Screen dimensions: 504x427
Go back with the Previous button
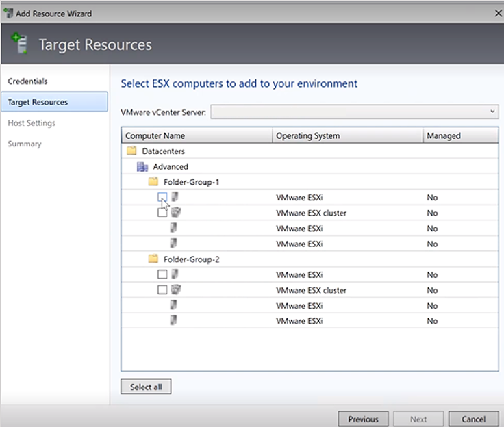363,419
